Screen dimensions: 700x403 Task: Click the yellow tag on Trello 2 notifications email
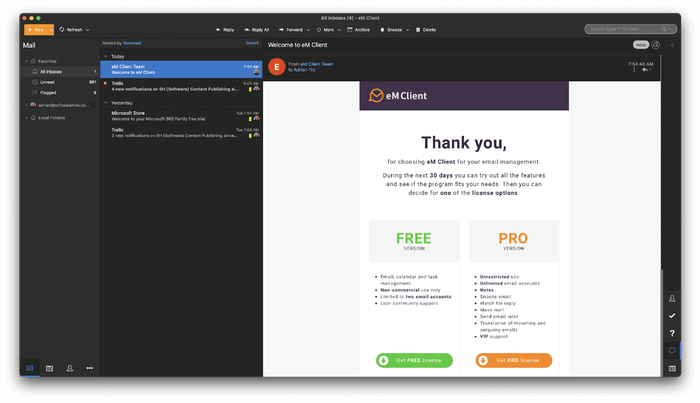pos(250,136)
